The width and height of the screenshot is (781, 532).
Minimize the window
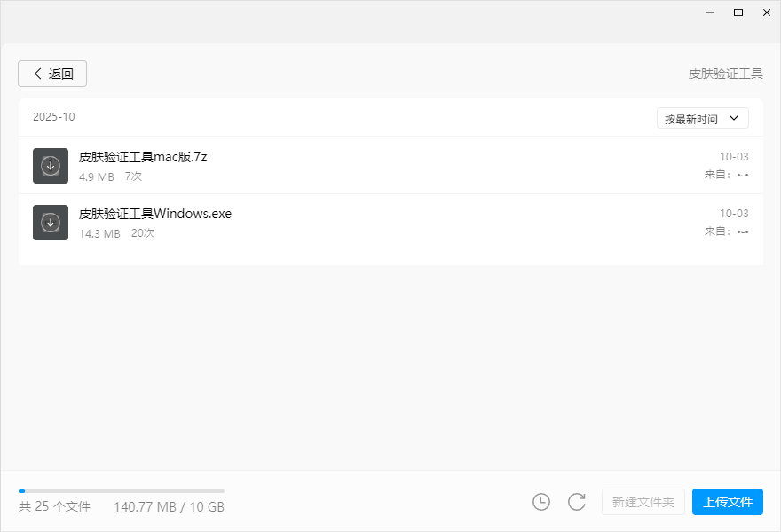coord(710,12)
